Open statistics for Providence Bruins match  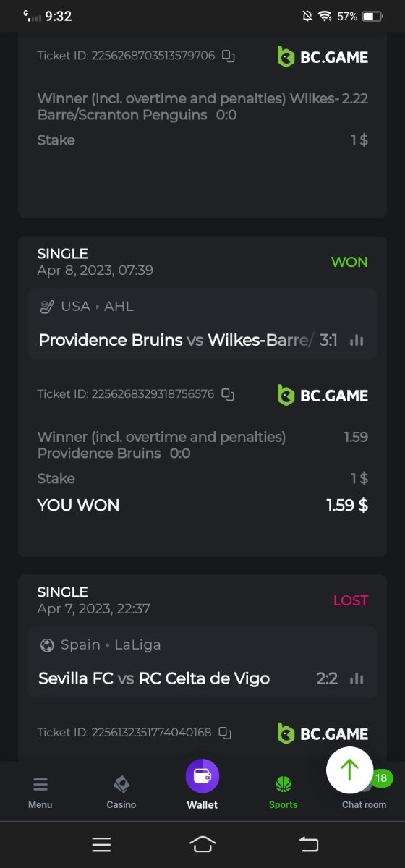click(x=357, y=340)
